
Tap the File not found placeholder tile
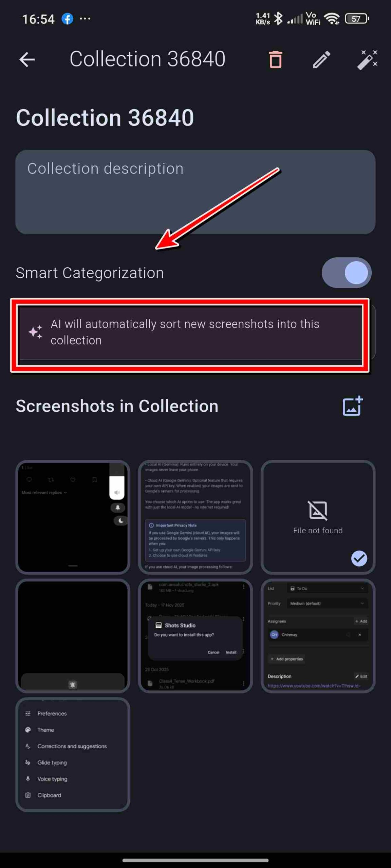click(x=318, y=517)
